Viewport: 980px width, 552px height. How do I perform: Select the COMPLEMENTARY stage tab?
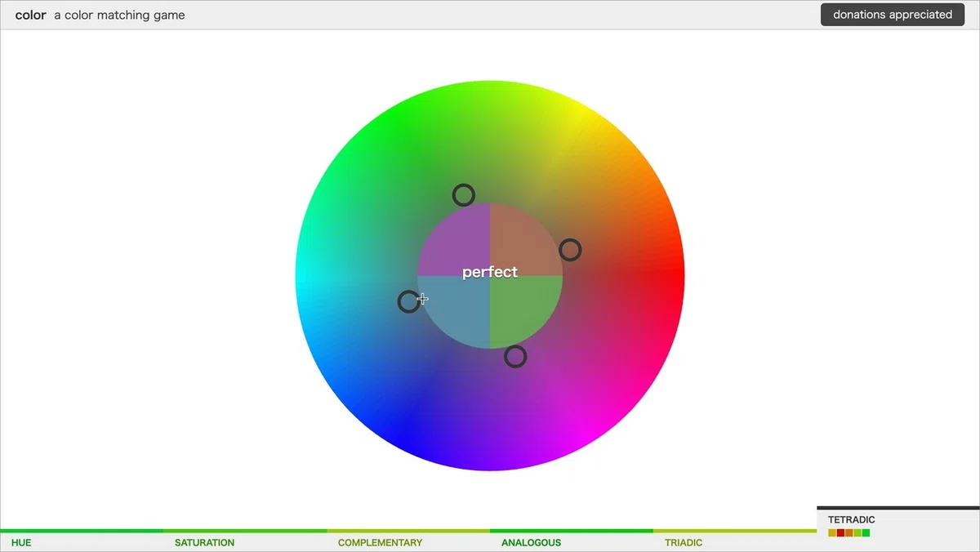pyautogui.click(x=408, y=541)
